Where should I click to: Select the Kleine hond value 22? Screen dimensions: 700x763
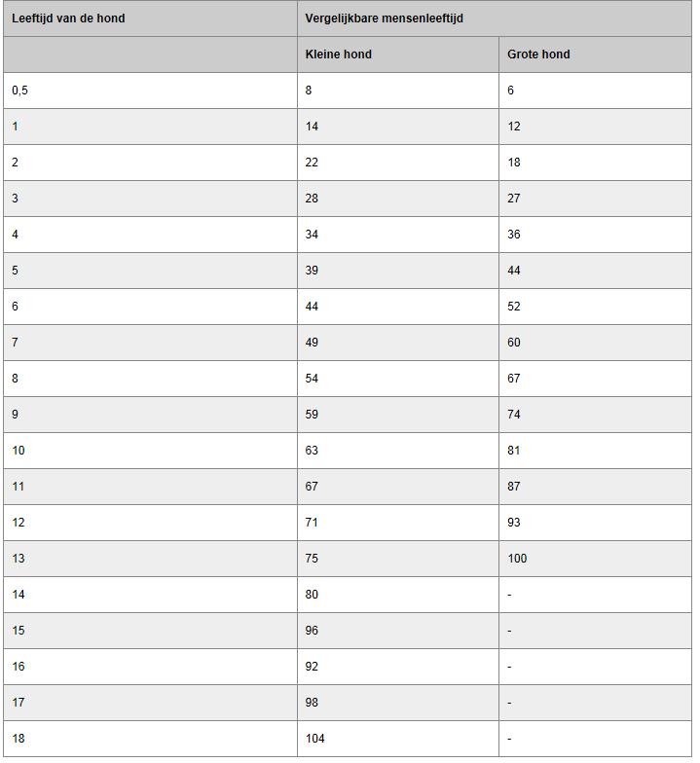312,163
